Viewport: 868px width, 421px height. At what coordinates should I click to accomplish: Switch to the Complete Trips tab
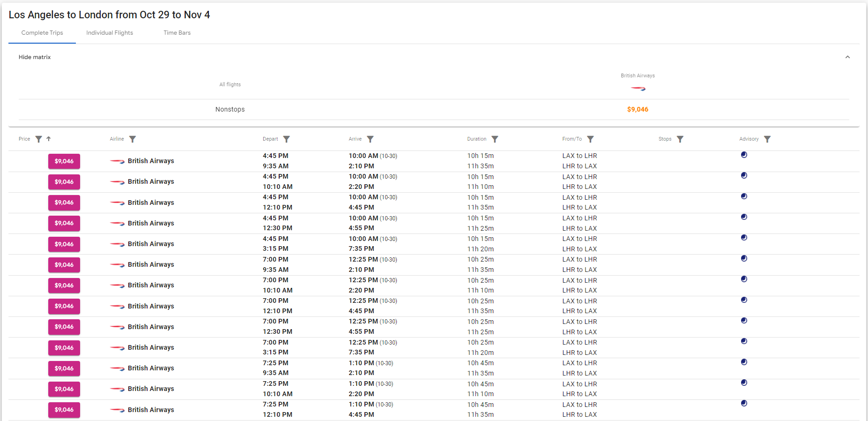click(x=42, y=33)
